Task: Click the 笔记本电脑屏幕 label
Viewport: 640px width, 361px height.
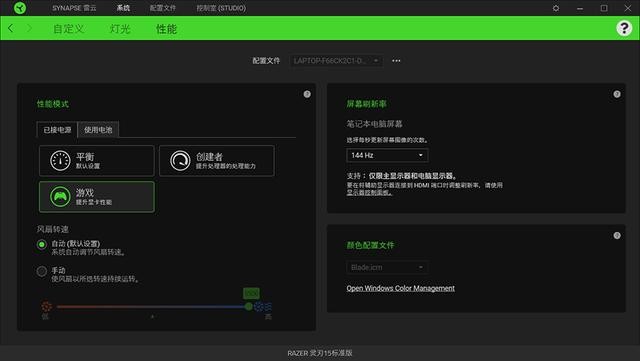Action: coord(374,124)
